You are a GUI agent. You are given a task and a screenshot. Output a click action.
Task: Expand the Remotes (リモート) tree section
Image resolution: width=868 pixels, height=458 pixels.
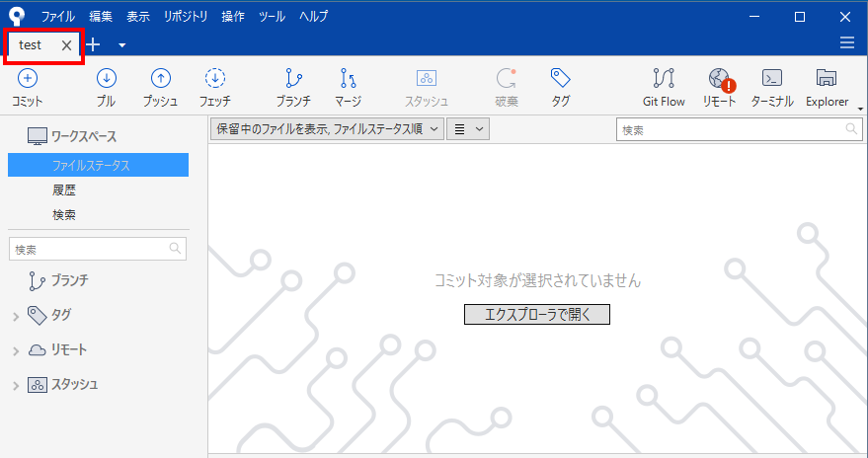coord(16,350)
